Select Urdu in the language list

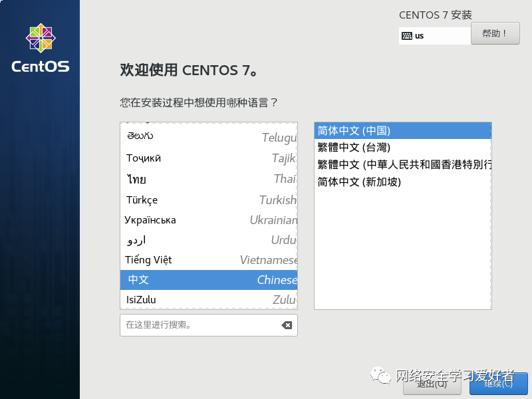tap(209, 240)
